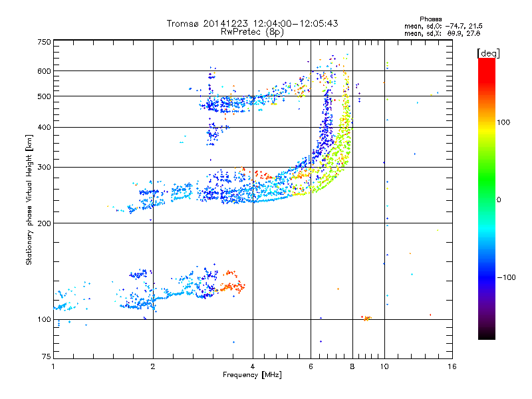Click the red-orange points near 4.2 MHz, 280 km

pos(263,175)
